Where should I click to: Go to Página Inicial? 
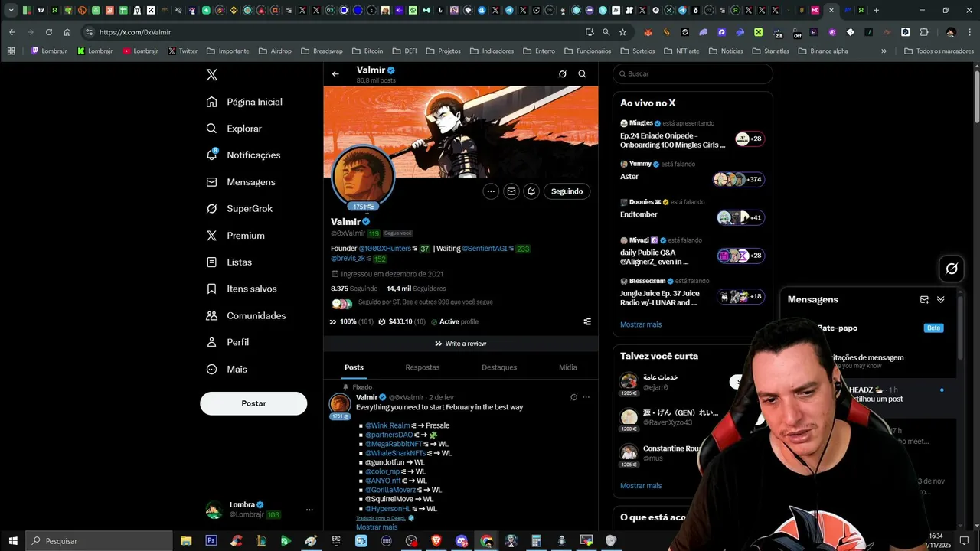coord(244,102)
